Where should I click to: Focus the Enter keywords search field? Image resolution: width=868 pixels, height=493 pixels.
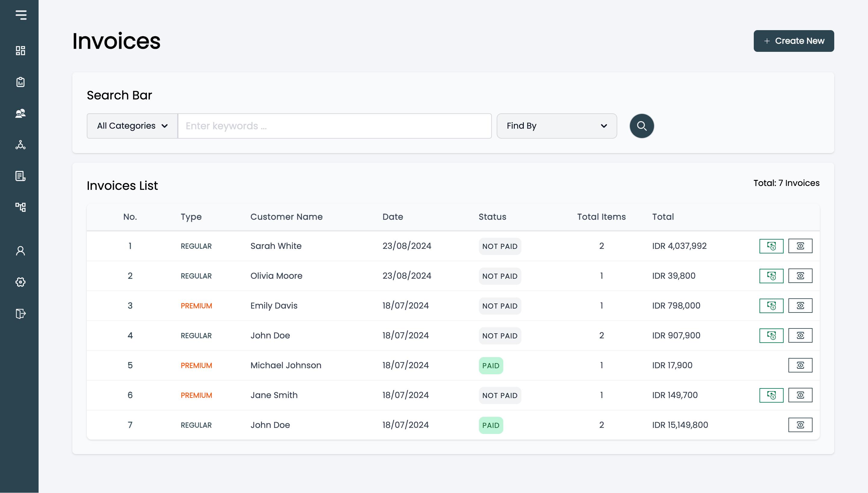tap(335, 126)
